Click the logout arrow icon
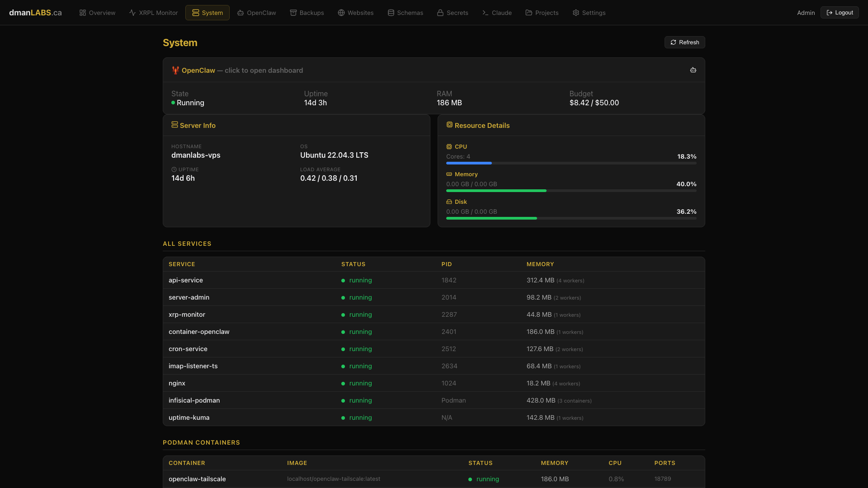The image size is (868, 488). tap(830, 13)
